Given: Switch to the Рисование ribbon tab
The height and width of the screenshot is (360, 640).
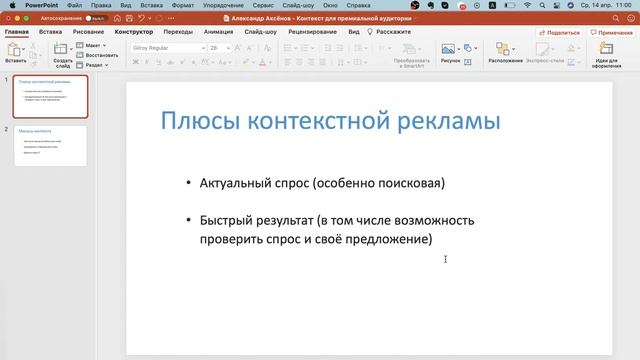Looking at the screenshot, I should pos(88,32).
